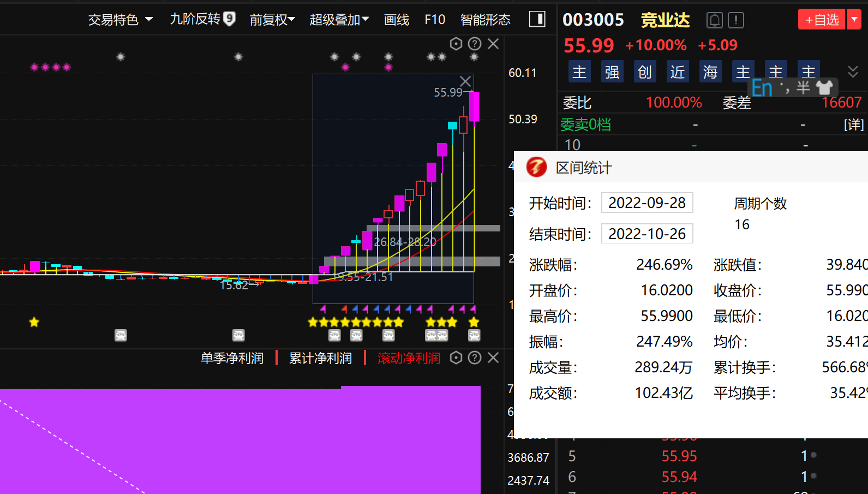Open help for the K-line chart panel
Viewport: 868px width, 494px height.
coord(475,44)
